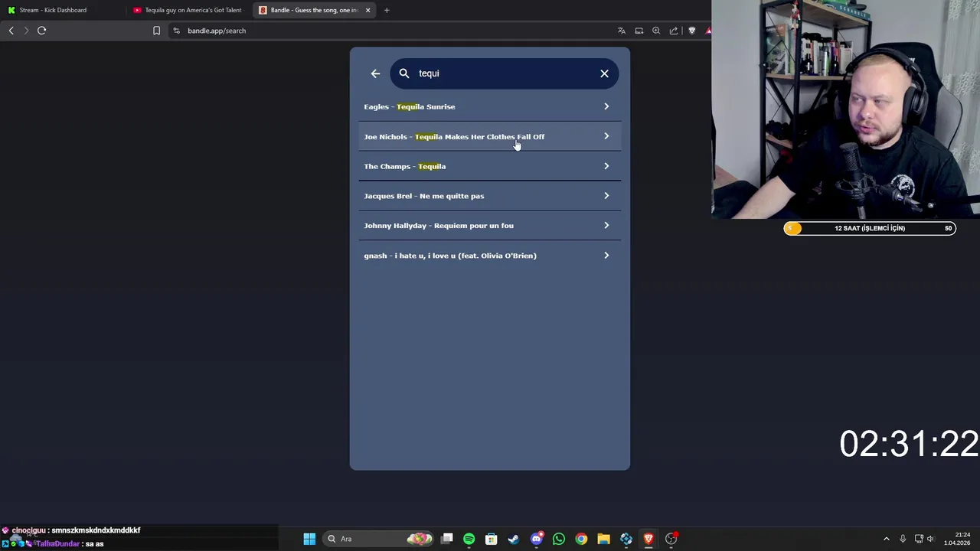Click the search field containing "tequi"

click(x=504, y=73)
